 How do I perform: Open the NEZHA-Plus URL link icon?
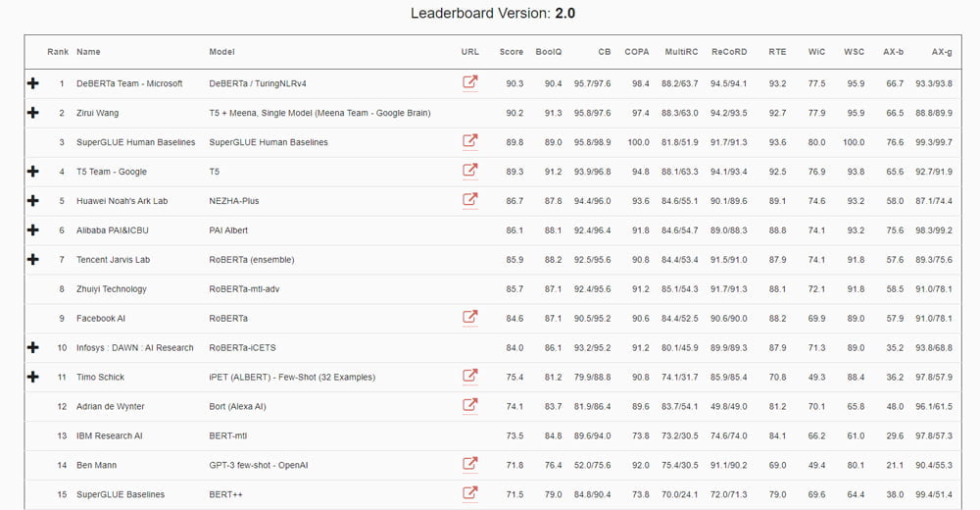(470, 201)
